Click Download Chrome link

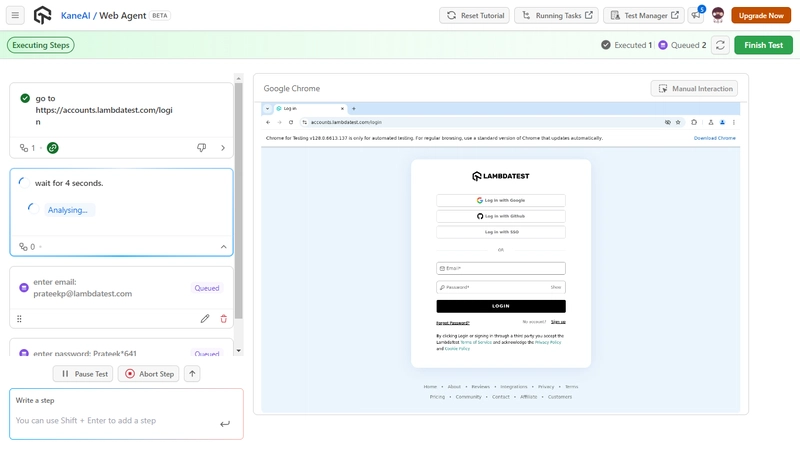click(x=714, y=138)
